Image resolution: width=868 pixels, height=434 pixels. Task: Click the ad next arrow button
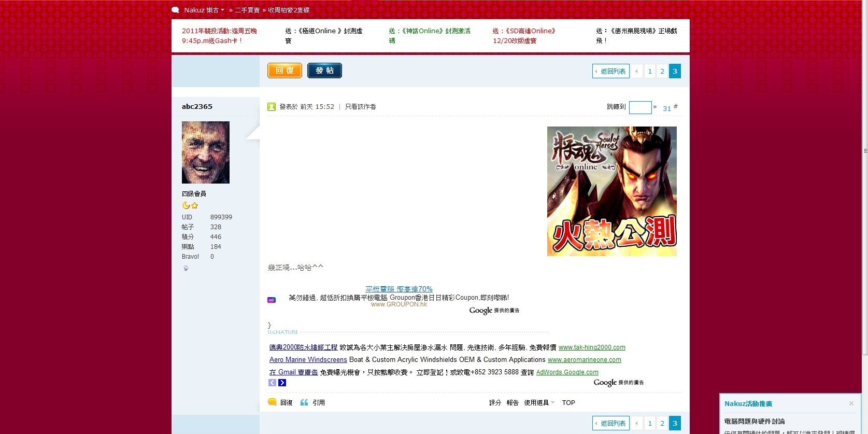point(282,383)
